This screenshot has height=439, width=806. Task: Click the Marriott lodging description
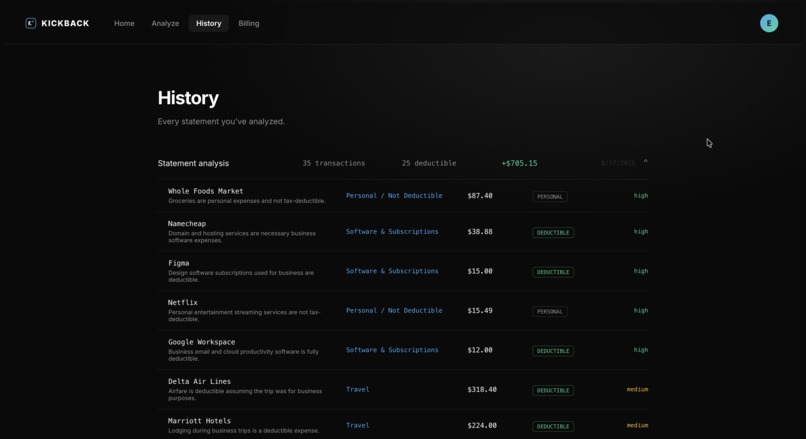(x=244, y=431)
